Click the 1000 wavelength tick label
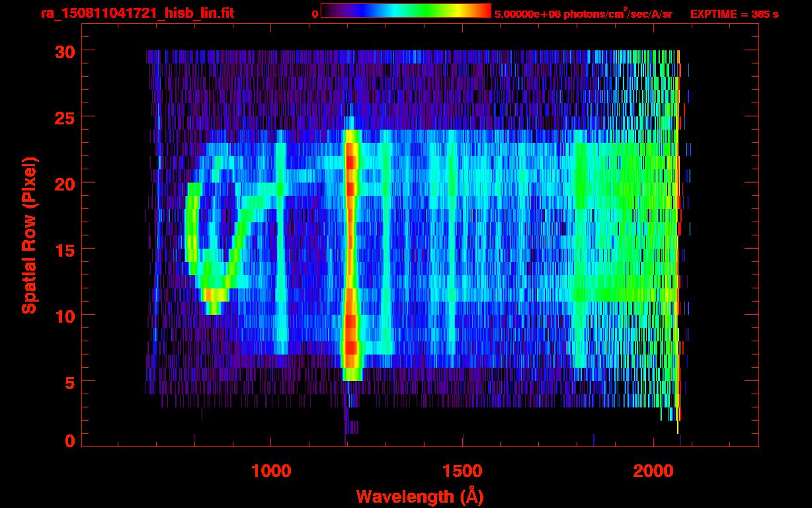Screen dimensions: 812x508 (x=271, y=471)
